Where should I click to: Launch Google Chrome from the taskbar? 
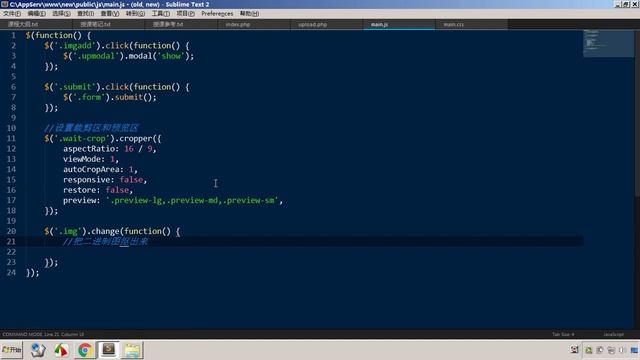85,350
